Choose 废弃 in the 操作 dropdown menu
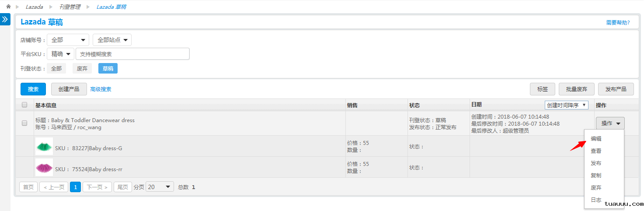This screenshot has width=644, height=211. click(596, 188)
